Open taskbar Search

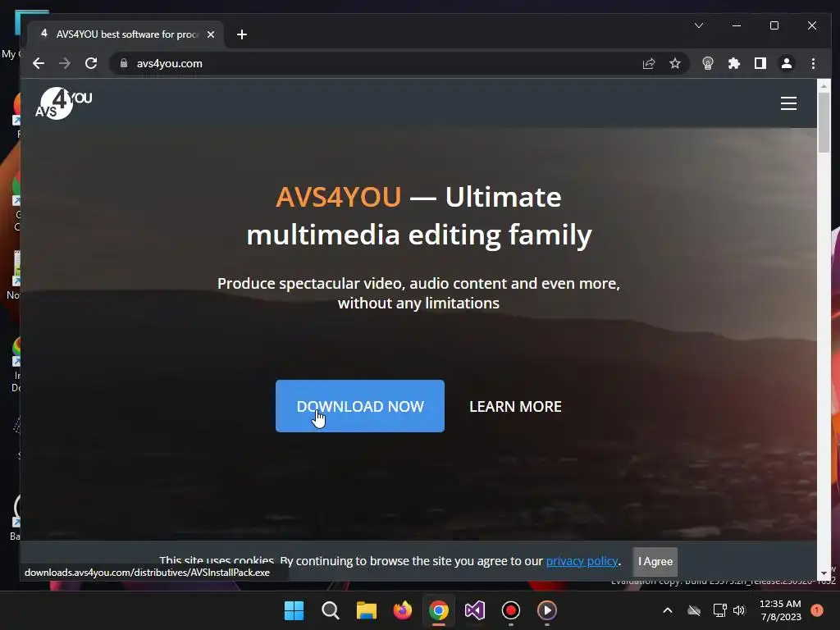[330, 610]
